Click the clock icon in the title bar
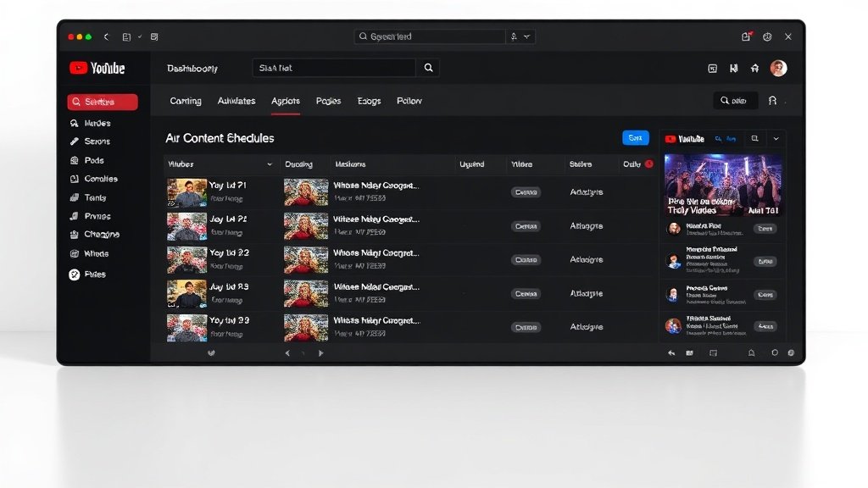This screenshot has height=488, width=868. pyautogui.click(x=767, y=36)
